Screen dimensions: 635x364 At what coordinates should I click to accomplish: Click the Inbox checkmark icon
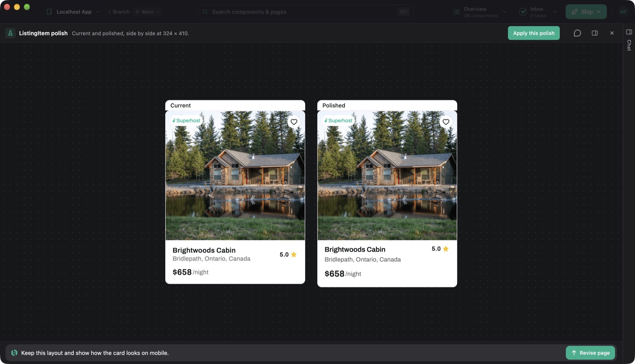pyautogui.click(x=523, y=12)
